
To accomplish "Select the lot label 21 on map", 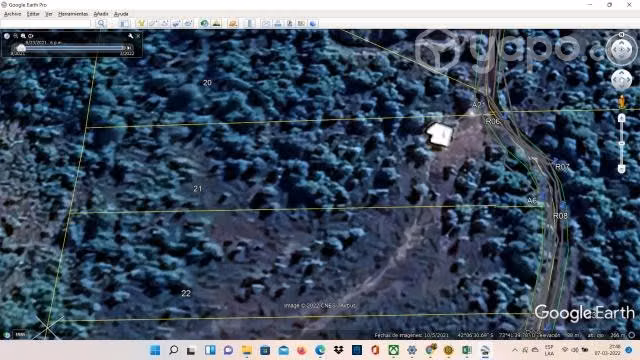I will (x=198, y=189).
